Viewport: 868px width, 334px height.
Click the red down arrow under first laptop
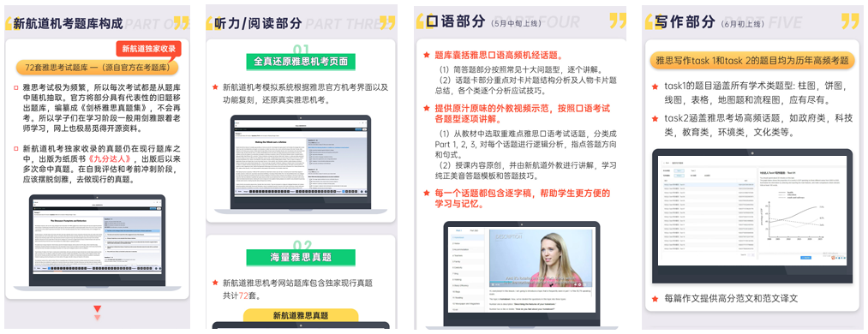98,309
